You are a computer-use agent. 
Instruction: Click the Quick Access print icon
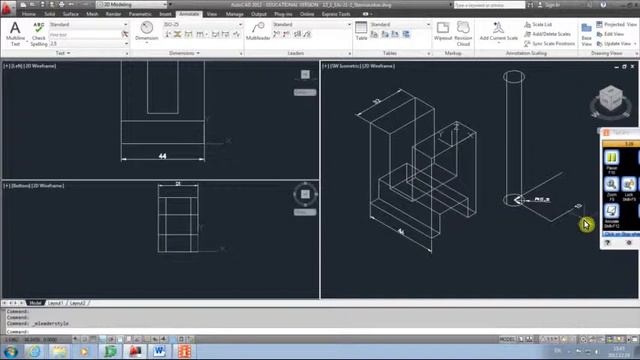tap(61, 5)
